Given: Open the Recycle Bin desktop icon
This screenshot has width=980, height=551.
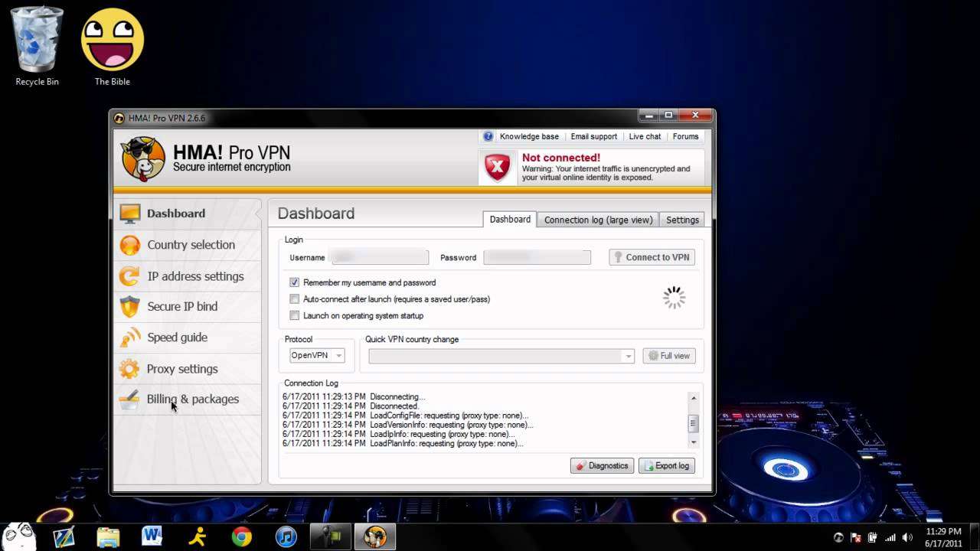Looking at the screenshot, I should [37, 47].
